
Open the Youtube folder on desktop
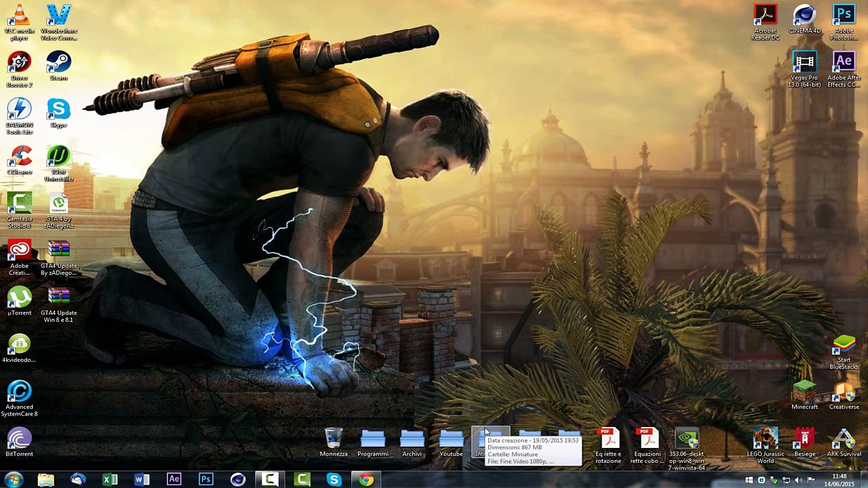point(451,439)
